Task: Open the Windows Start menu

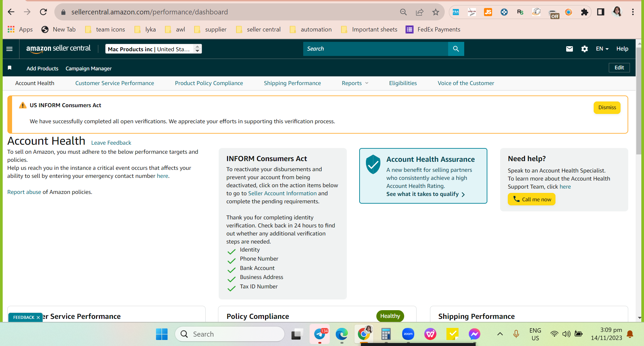Action: tap(162, 334)
